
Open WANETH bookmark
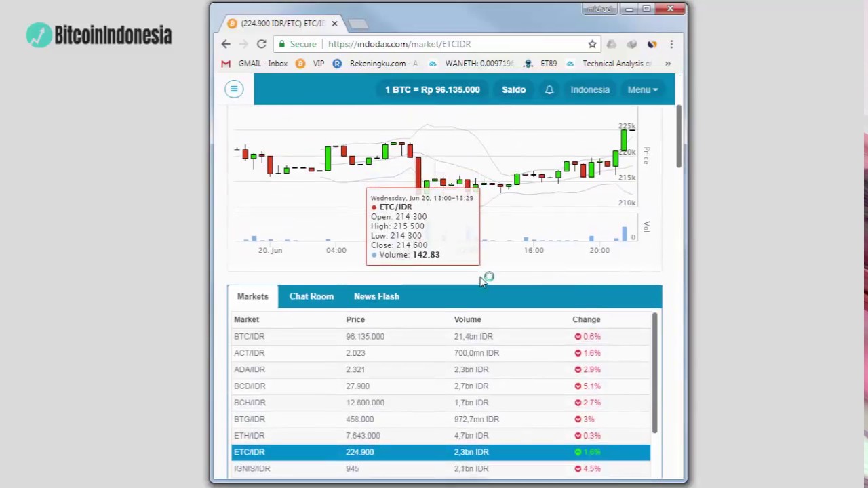coord(471,64)
